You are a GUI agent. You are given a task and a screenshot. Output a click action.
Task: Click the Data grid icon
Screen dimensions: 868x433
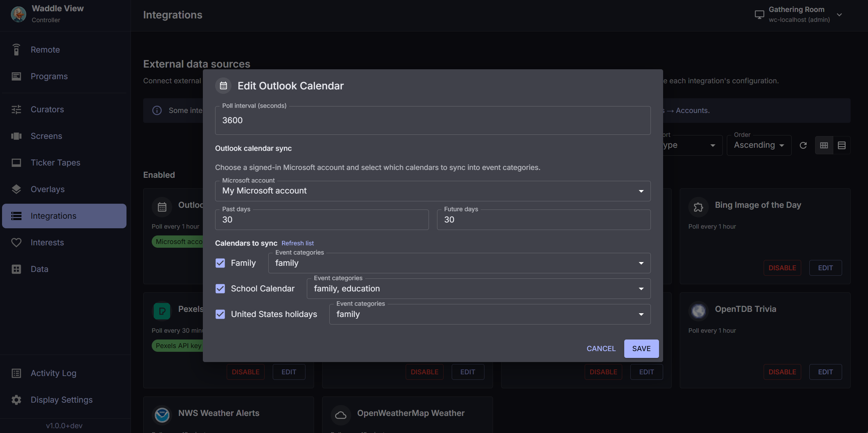16,269
